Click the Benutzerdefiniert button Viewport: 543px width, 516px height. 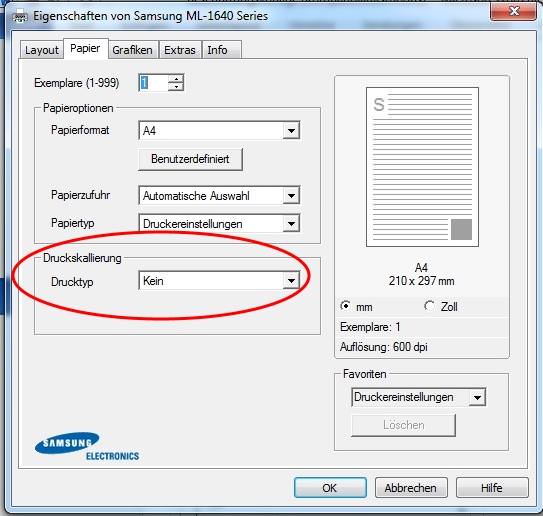tap(190, 159)
